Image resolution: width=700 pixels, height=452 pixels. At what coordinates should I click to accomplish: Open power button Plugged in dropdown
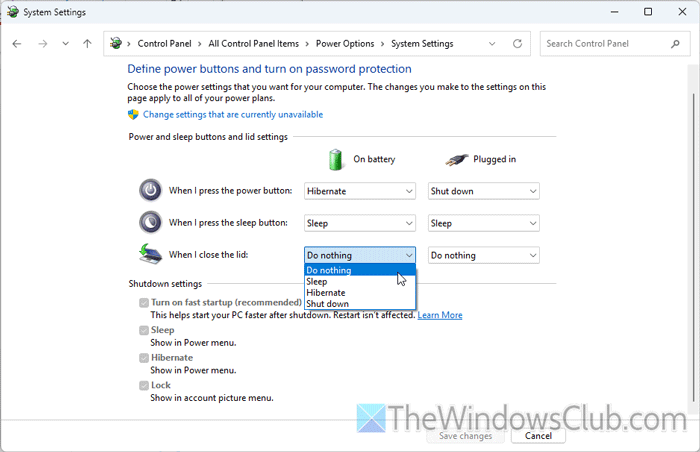tap(483, 191)
